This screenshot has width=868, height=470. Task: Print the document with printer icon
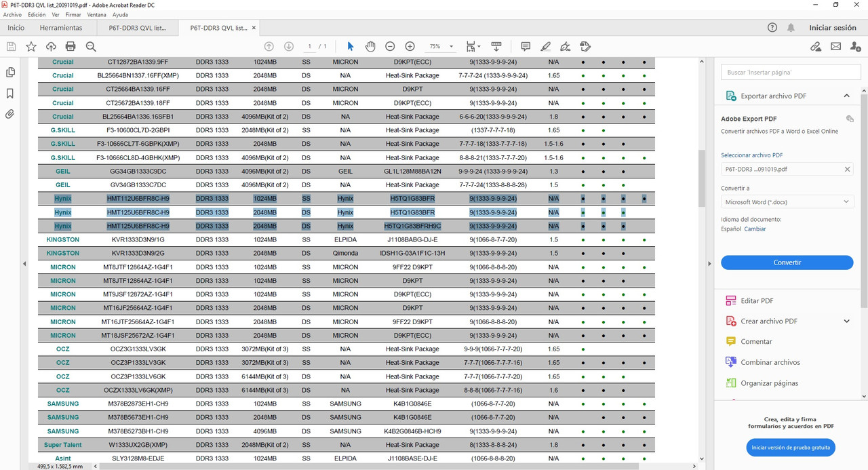tap(71, 46)
